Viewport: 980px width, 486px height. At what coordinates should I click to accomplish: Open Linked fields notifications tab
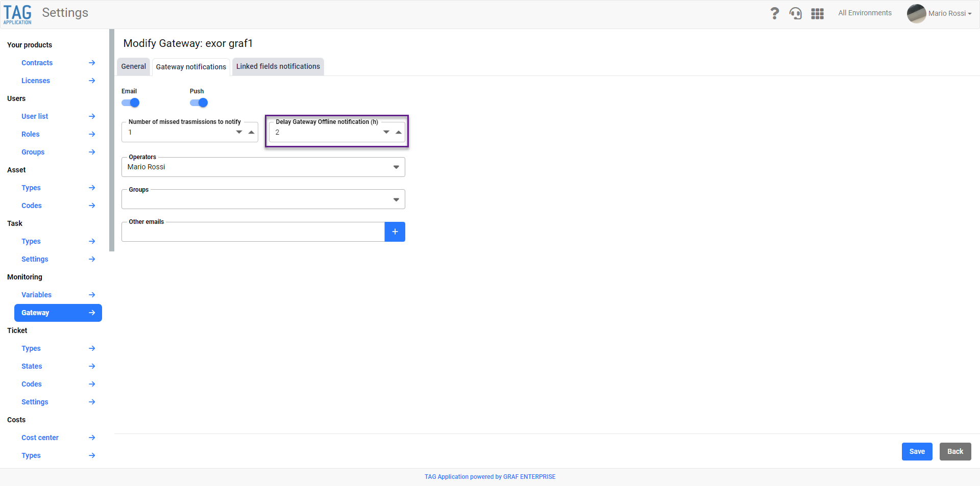(278, 66)
